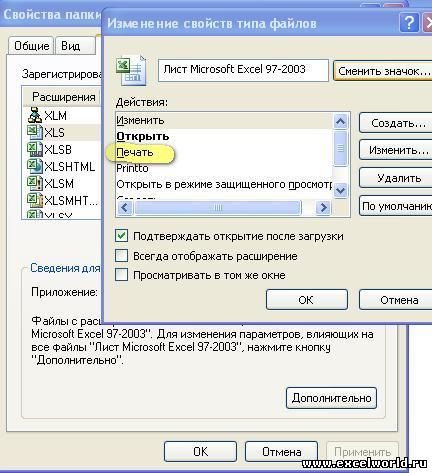Viewport: 432px width, 473px height.
Task: Select the XLSHTML extension row
Action: pyautogui.click(x=63, y=166)
